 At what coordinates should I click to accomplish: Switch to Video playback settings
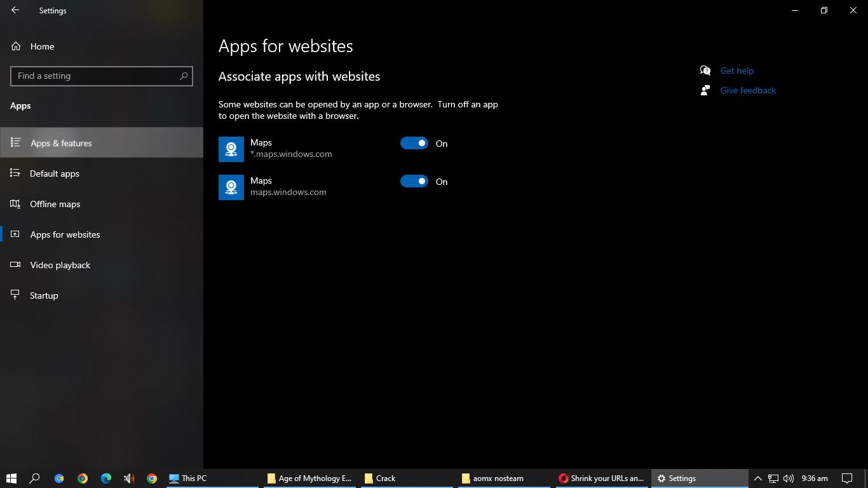coord(60,265)
